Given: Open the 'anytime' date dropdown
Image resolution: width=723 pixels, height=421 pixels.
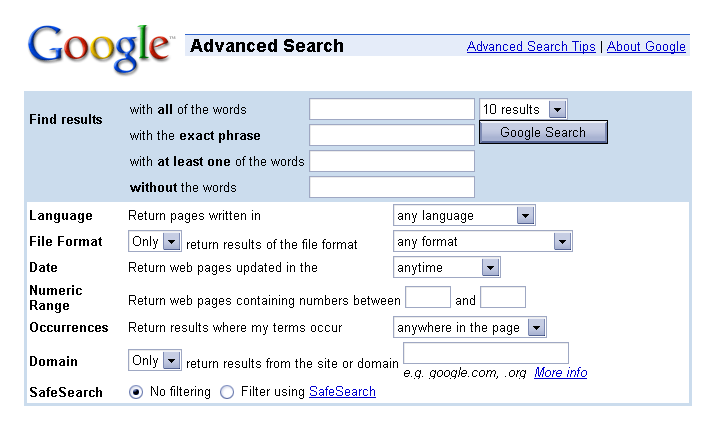Looking at the screenshot, I should coord(447,267).
